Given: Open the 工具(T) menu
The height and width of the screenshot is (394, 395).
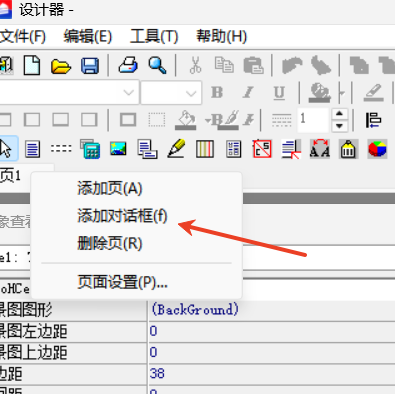Looking at the screenshot, I should (x=154, y=36).
